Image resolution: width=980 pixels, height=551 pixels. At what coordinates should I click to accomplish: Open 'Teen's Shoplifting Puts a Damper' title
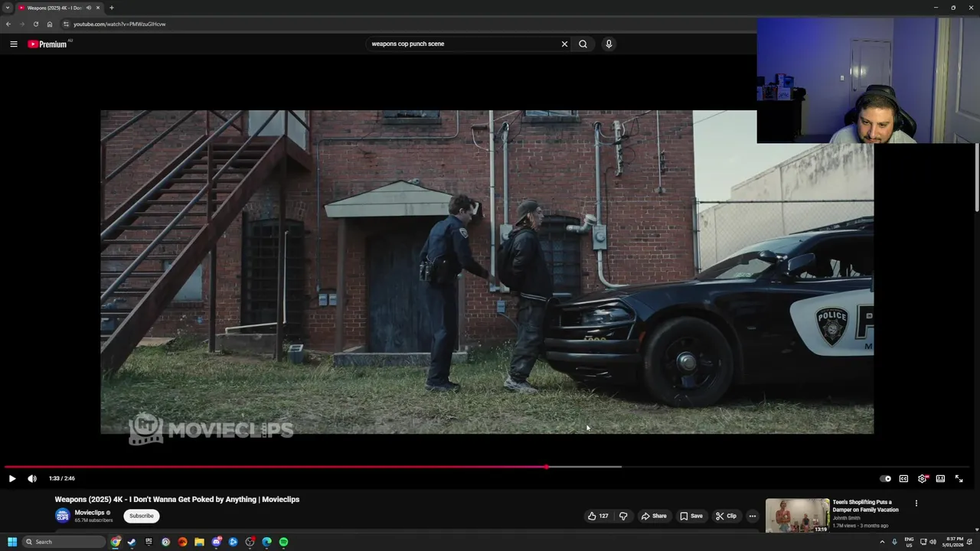(x=865, y=506)
